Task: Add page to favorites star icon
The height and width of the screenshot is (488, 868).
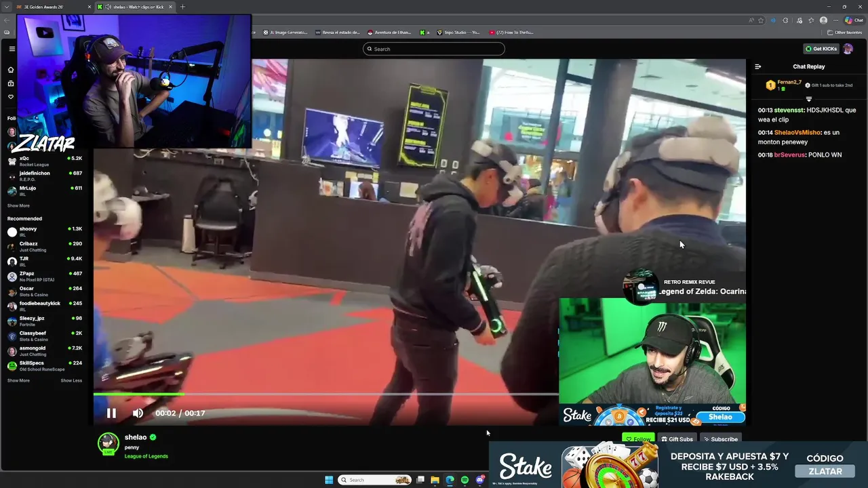Action: click(760, 20)
